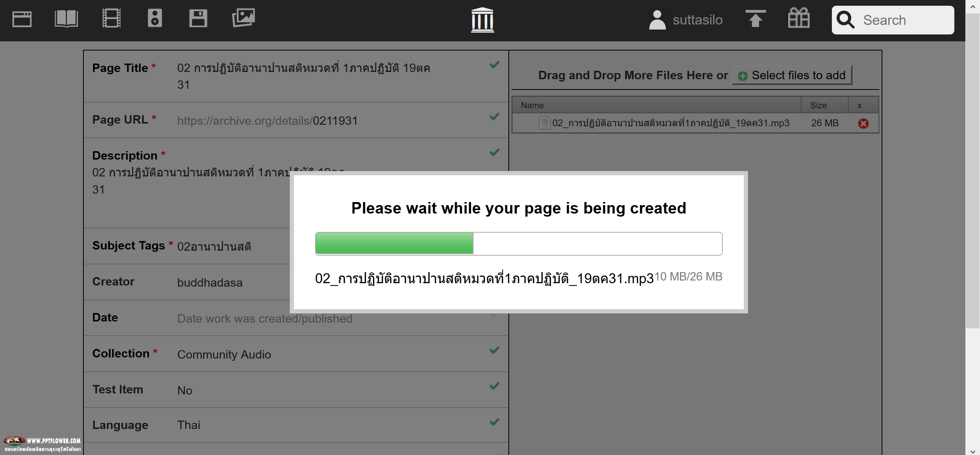980x455 pixels.
Task: Click the 10 MB/26 MB progress text
Action: (x=688, y=276)
